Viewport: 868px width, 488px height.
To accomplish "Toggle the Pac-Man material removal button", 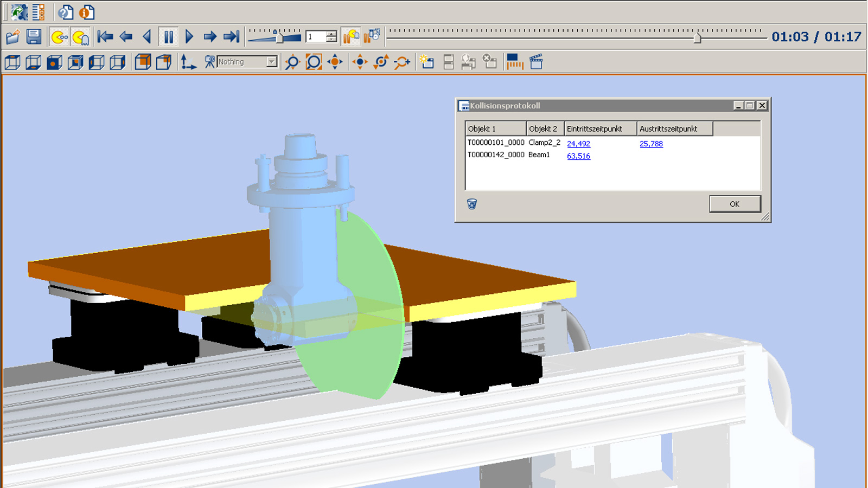I will tap(59, 37).
